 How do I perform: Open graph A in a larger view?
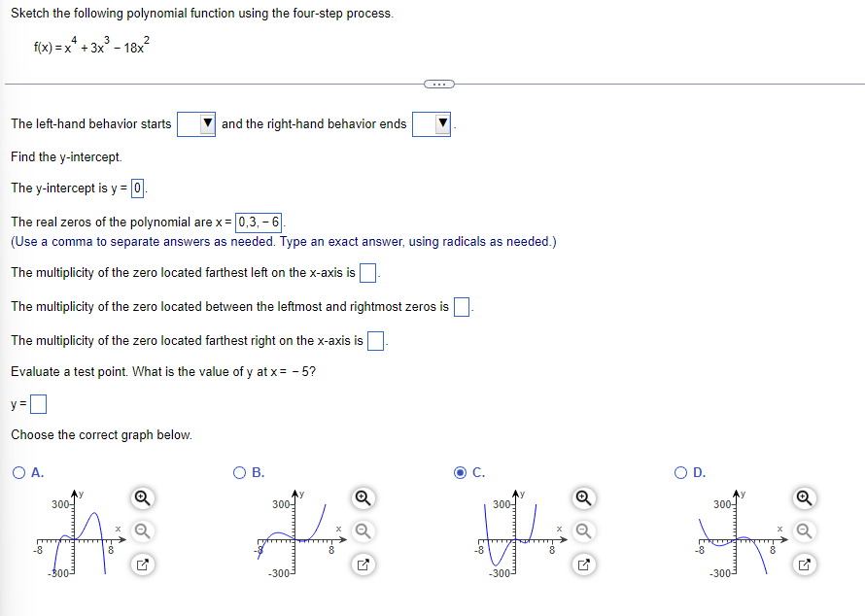(142, 565)
